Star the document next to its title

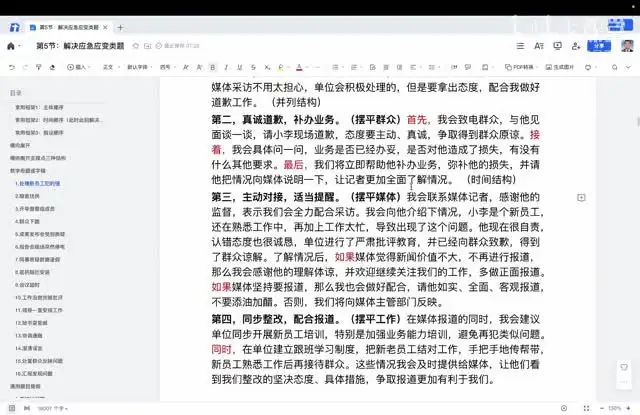135,46
